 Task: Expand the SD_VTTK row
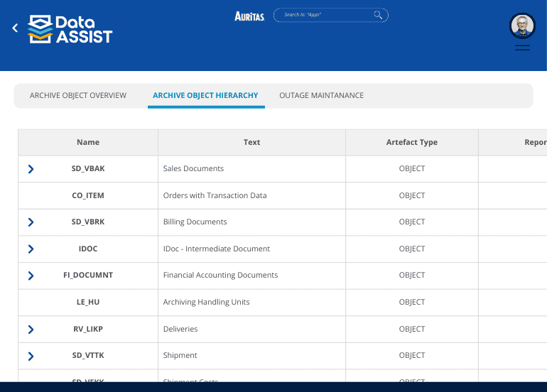point(31,356)
